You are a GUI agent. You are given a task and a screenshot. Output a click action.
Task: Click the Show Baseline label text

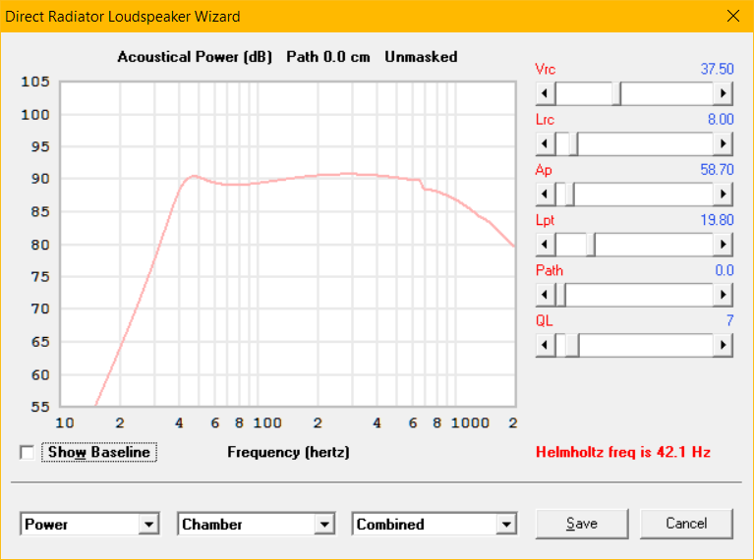coord(99,452)
